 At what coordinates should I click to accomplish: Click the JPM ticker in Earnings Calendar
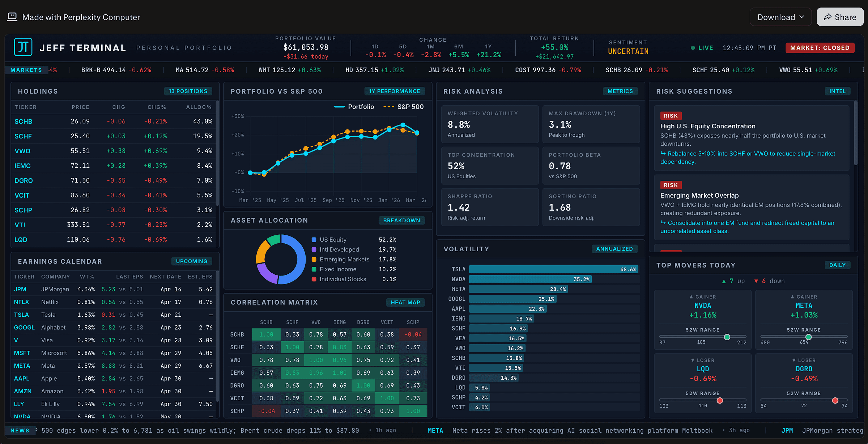(x=20, y=289)
